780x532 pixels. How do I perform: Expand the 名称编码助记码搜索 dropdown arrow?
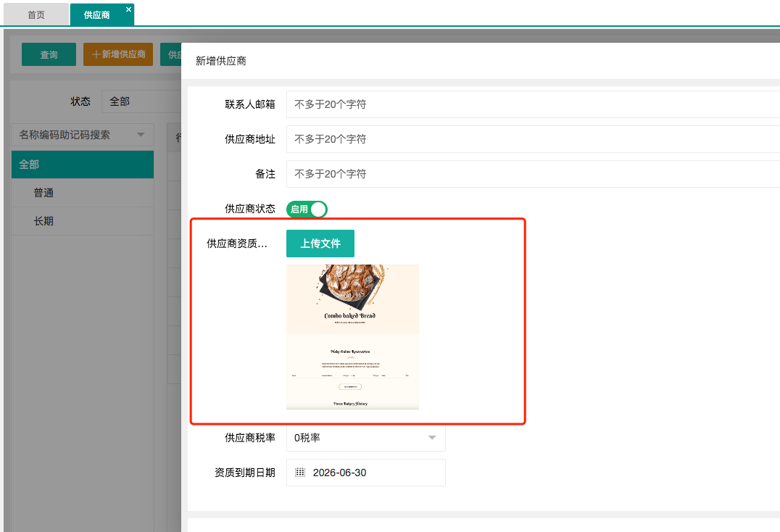tap(141, 135)
